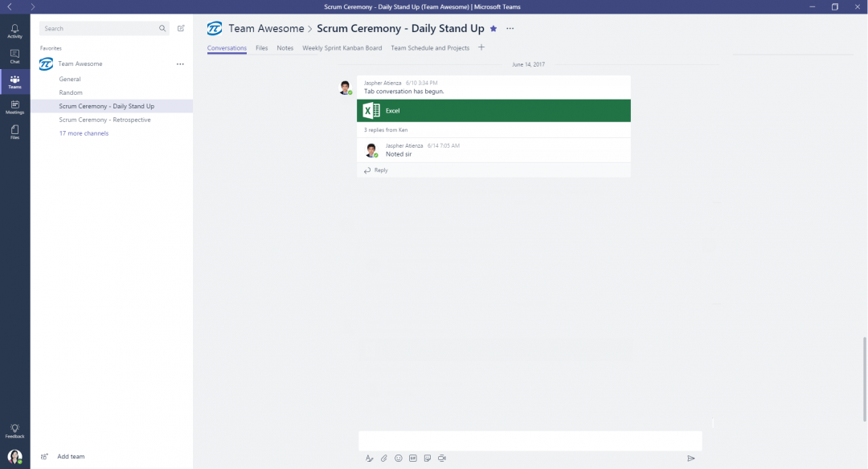Open the GIF picker
Viewport: 868px width, 469px height.
tap(412, 458)
